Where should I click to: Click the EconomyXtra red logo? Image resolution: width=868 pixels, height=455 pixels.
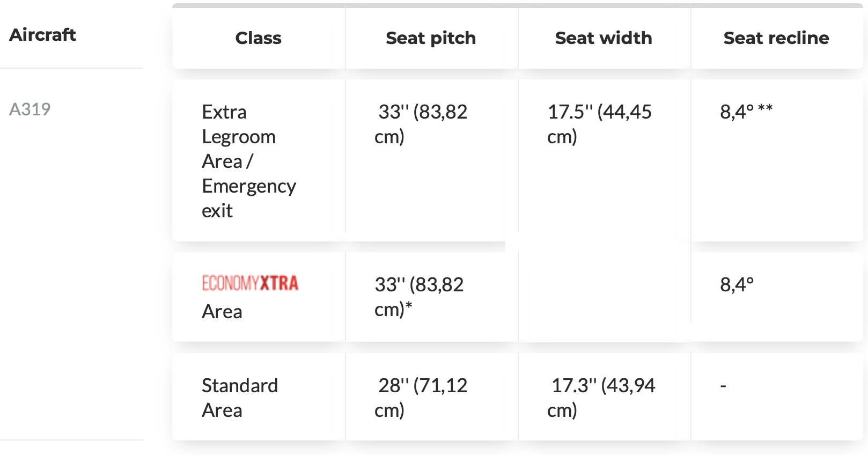pos(250,283)
